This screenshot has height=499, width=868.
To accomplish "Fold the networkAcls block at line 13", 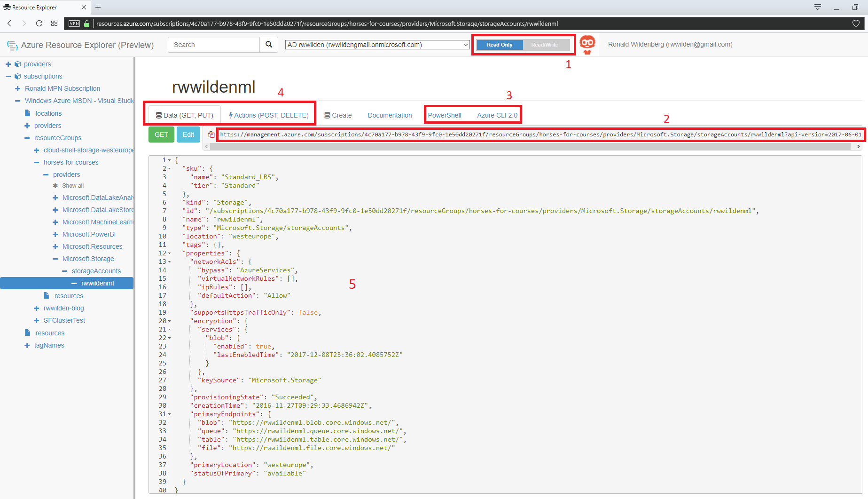I will click(x=170, y=261).
